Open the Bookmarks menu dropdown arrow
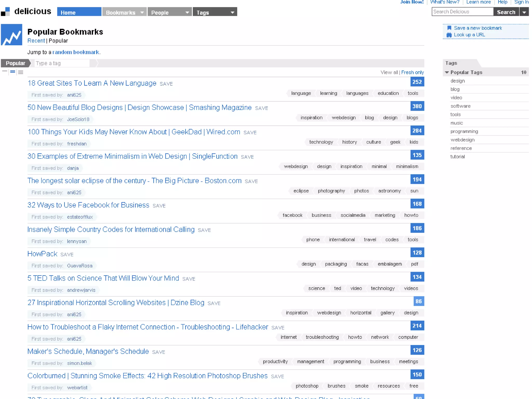Viewport: 532px width, 399px height. point(142,12)
